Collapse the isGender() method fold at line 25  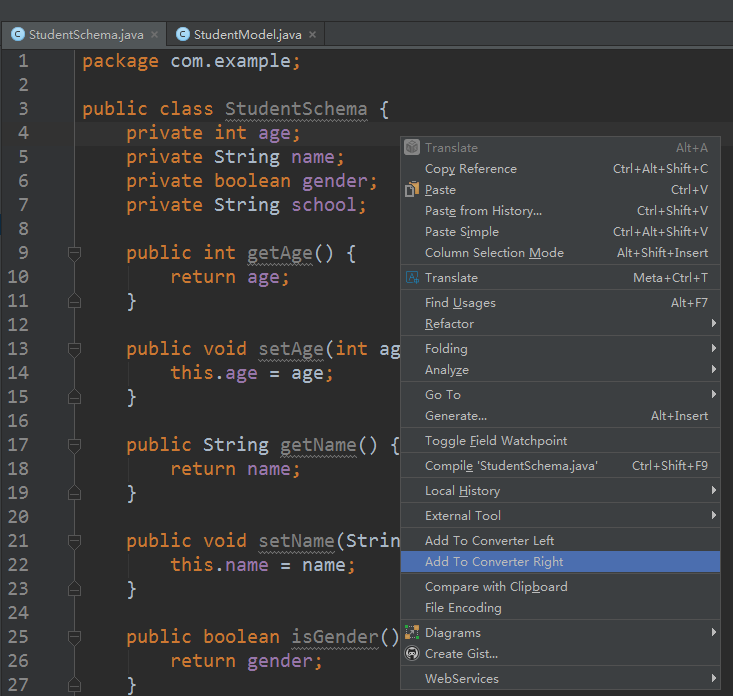tap(74, 637)
